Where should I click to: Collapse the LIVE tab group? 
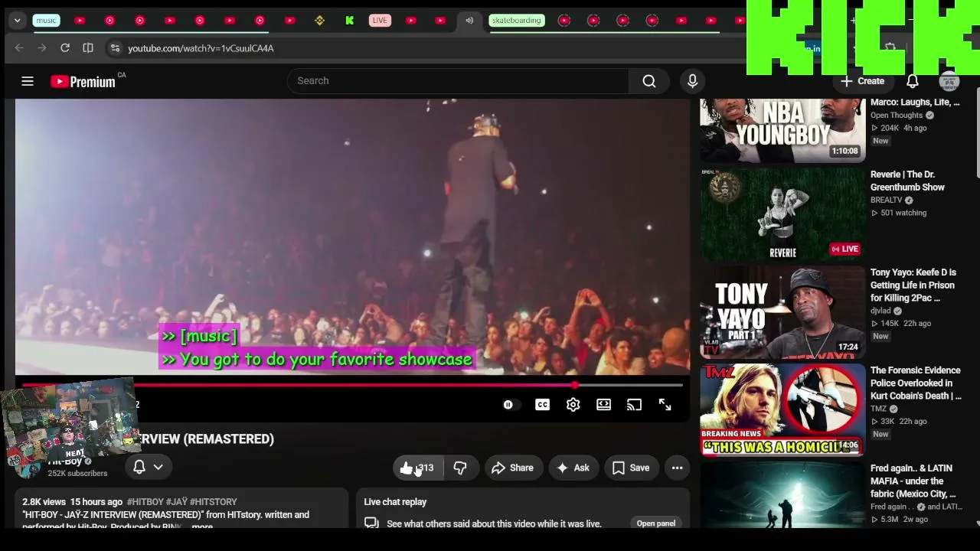[x=380, y=21]
